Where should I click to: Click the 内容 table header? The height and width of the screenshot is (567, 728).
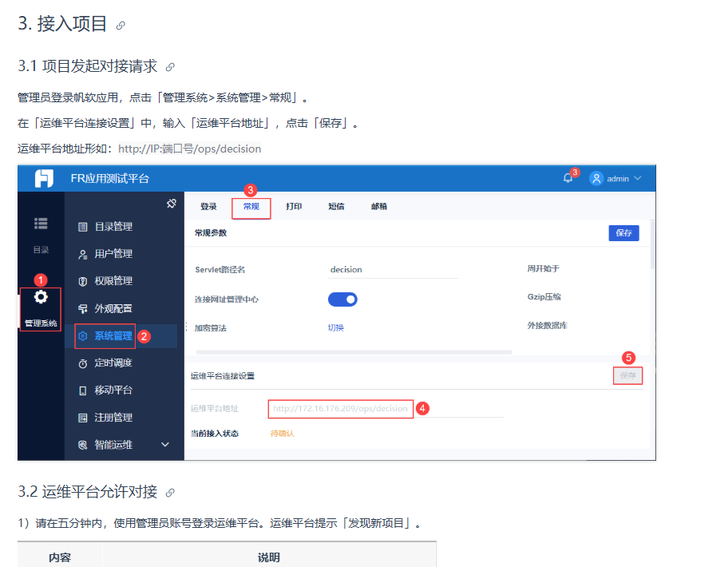[x=60, y=557]
